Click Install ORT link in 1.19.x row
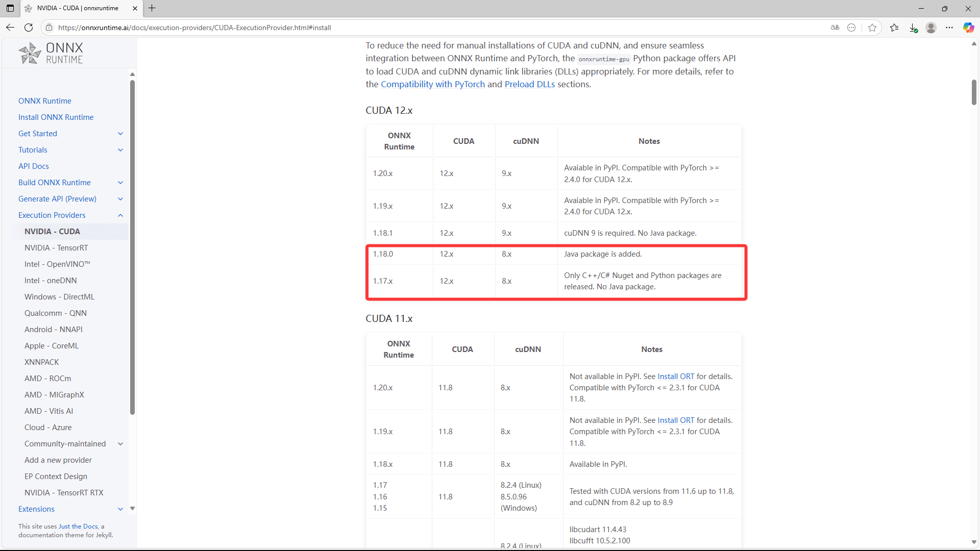 click(676, 420)
